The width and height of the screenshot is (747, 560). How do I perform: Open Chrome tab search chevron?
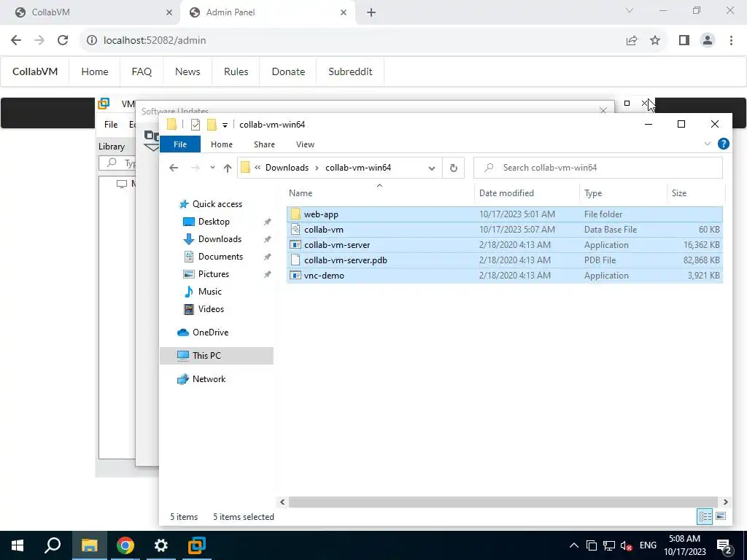(630, 10)
